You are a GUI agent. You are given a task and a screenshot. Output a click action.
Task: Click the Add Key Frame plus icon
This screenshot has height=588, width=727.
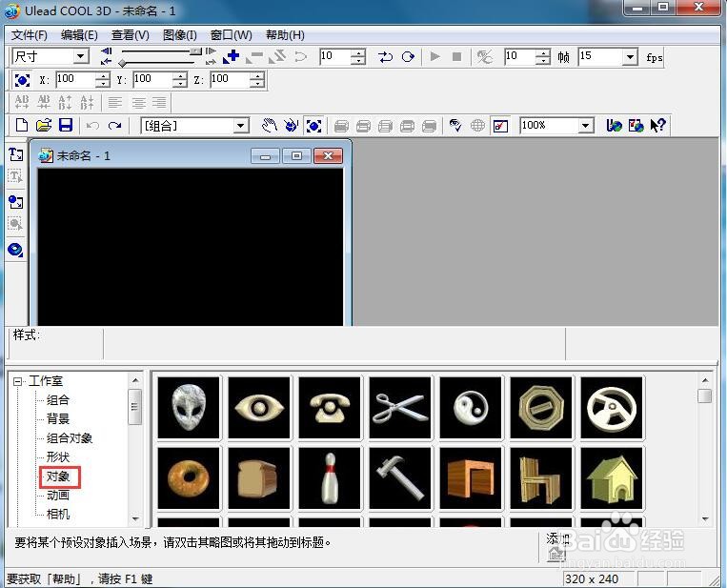232,56
